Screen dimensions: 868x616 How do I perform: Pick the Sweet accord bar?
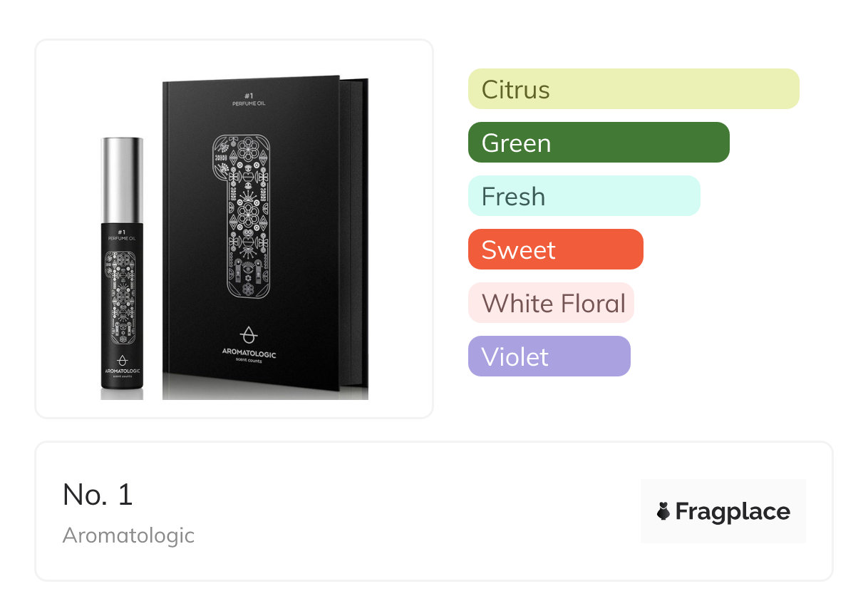point(555,250)
